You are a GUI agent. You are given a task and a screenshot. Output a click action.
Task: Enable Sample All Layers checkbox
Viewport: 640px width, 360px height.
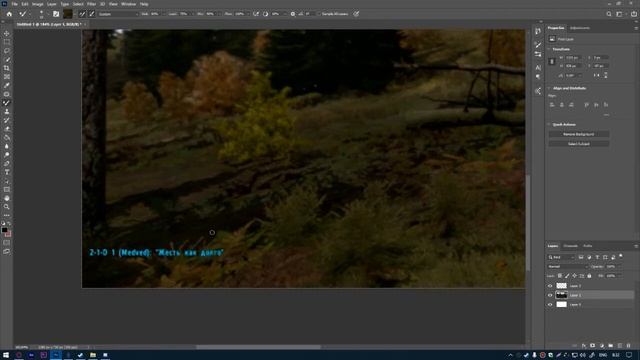(320, 14)
